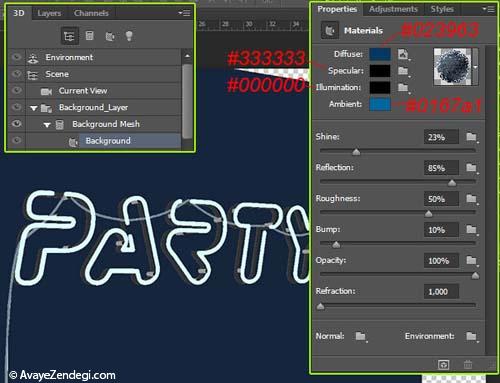Viewport: 500px width, 383px height.
Task: Open Specular texture folder icon
Action: [403, 71]
